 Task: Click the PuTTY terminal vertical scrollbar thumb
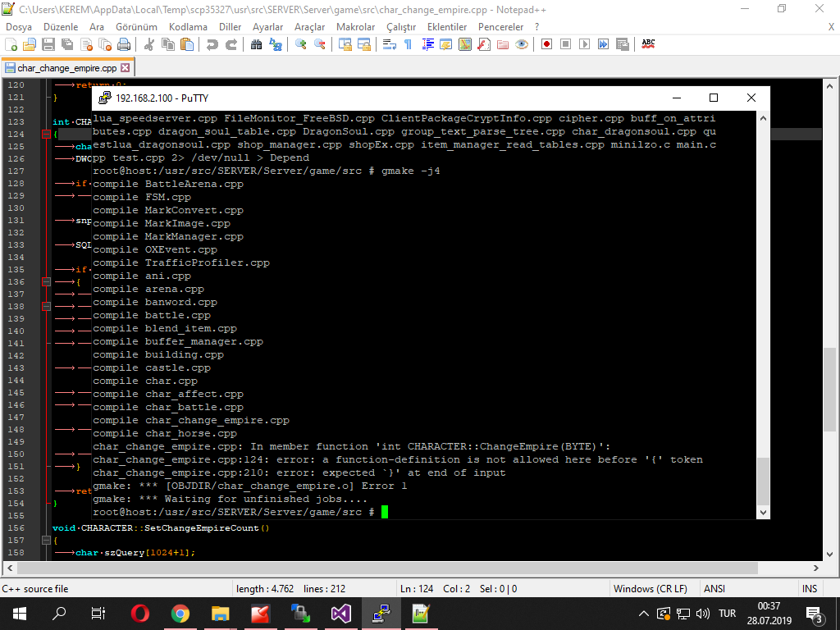tap(763, 481)
